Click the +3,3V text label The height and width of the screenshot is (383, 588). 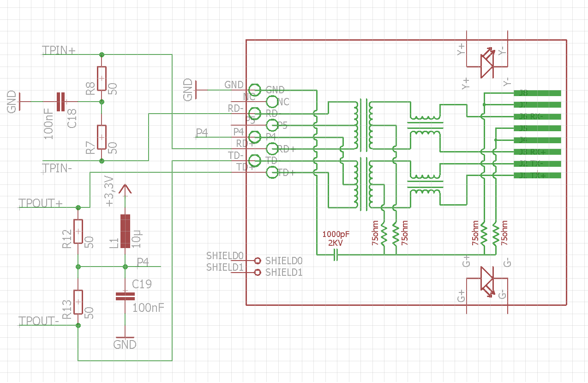109,190
